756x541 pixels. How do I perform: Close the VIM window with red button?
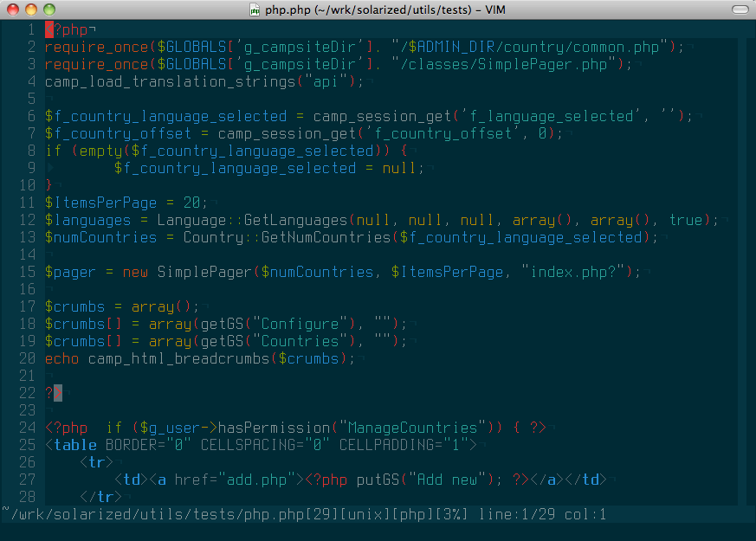[x=12, y=10]
